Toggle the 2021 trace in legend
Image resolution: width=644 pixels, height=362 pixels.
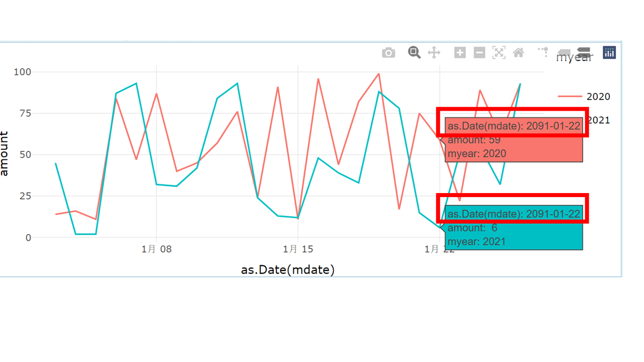point(599,120)
